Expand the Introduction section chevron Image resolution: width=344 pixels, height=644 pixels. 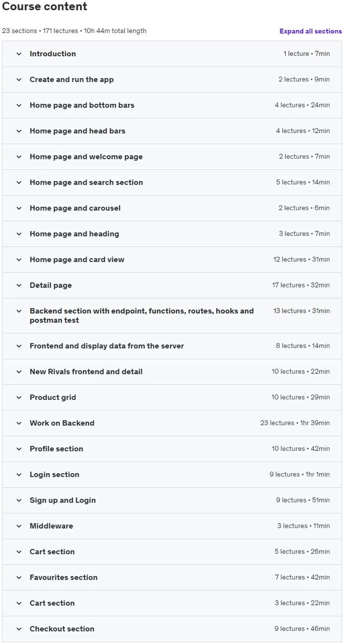coord(19,54)
